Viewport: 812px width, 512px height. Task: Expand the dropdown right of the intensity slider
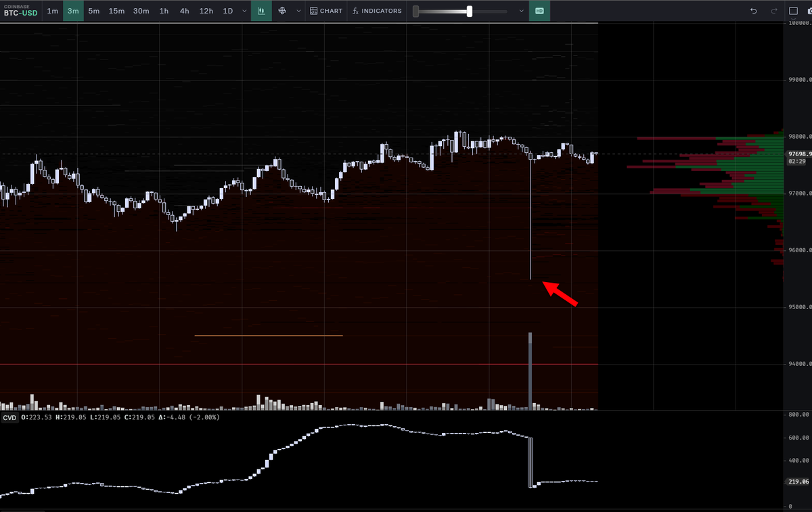521,11
